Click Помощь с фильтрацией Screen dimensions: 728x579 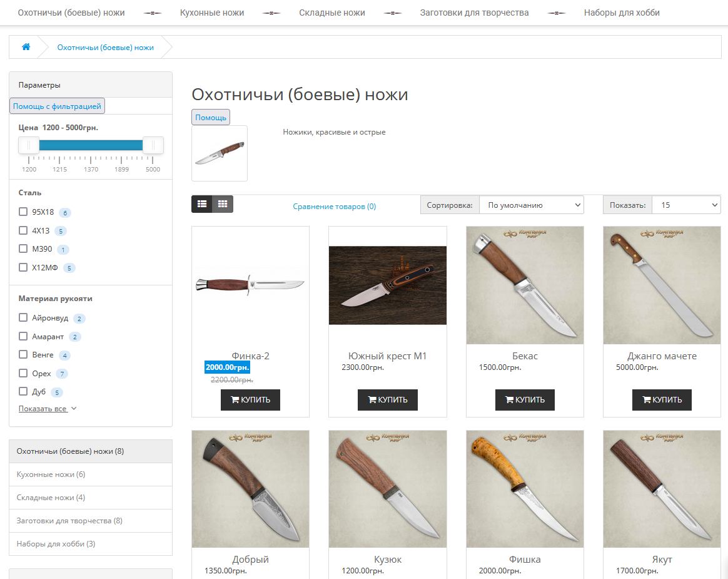coord(56,106)
